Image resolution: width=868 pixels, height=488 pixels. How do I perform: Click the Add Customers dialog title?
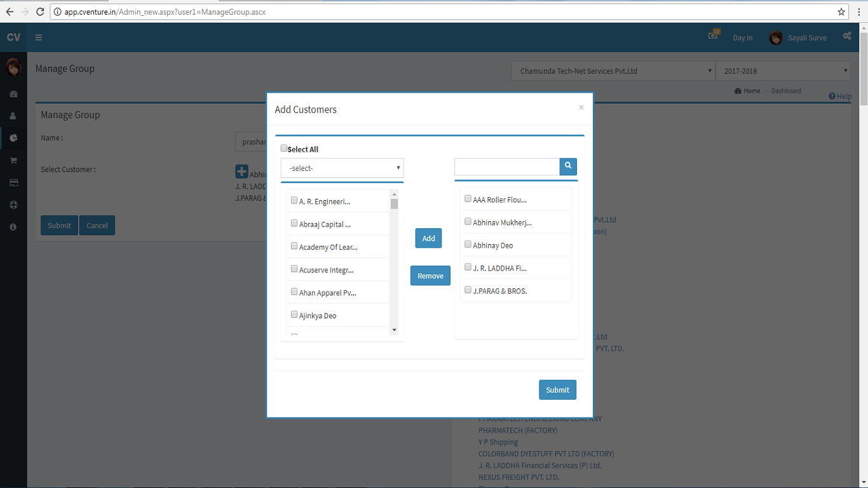306,109
